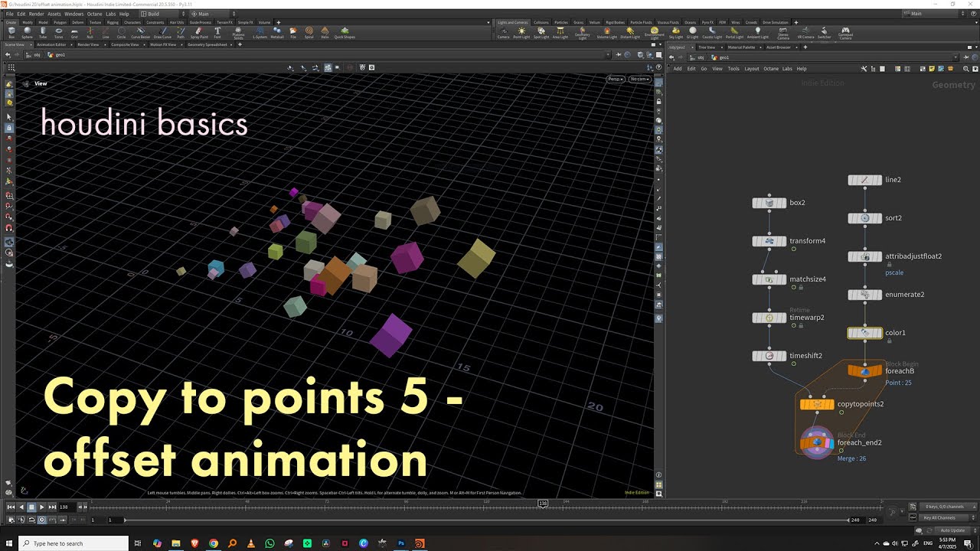980x551 pixels.
Task: Open the Build desktop dropdown
Action: tap(163, 14)
